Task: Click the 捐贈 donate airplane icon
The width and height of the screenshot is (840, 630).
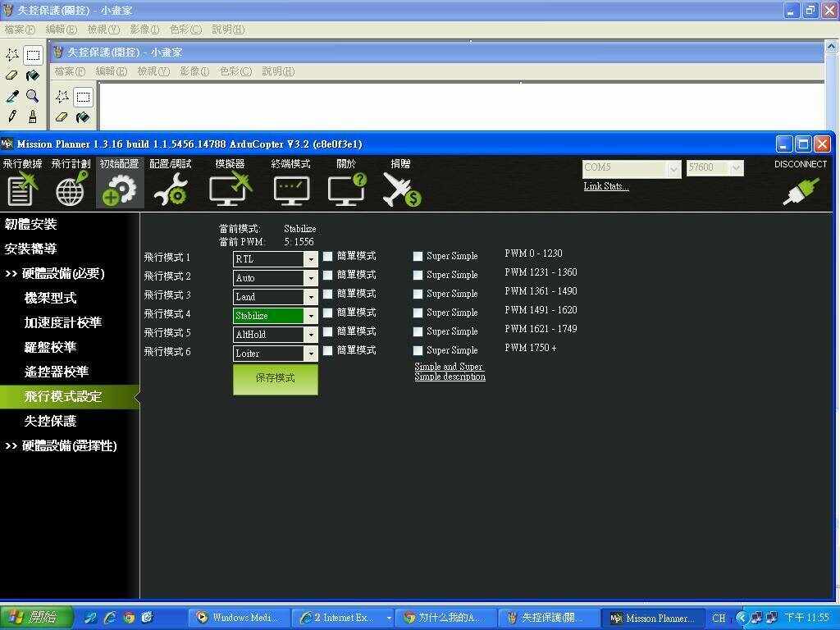Action: 401,188
